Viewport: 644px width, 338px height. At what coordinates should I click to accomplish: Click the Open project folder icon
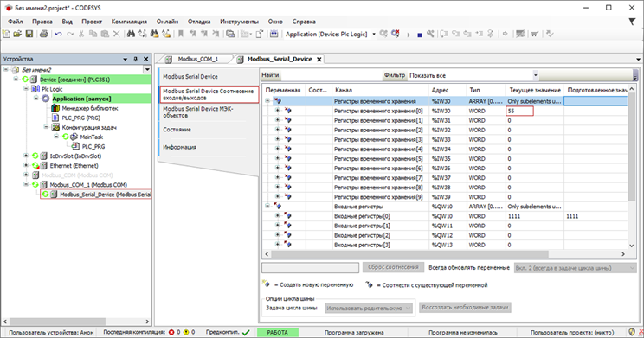point(17,34)
